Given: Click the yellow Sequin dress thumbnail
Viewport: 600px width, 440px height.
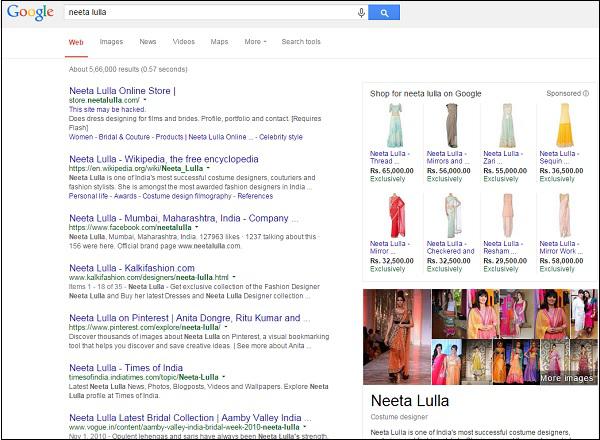Looking at the screenshot, I should click(564, 125).
